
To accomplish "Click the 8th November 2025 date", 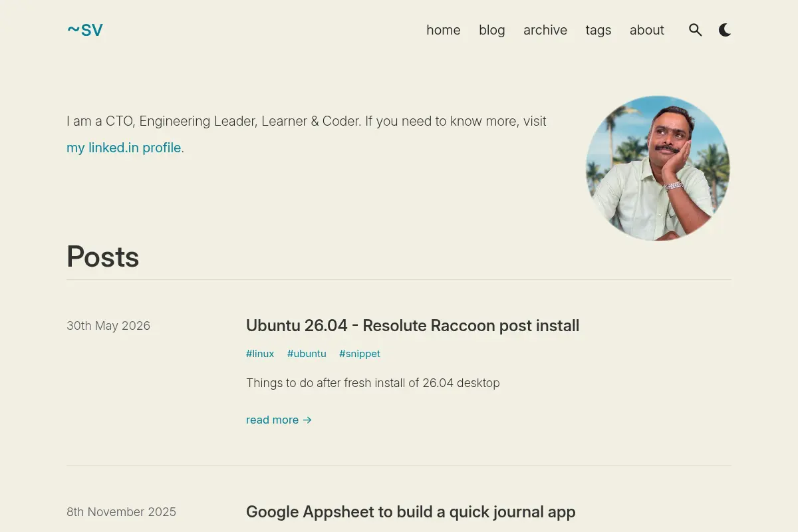I will (121, 512).
